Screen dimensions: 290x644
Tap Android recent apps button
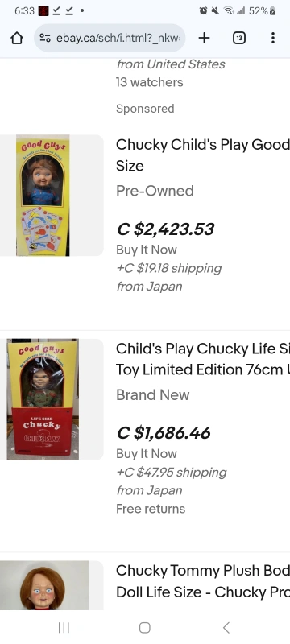[64, 627]
